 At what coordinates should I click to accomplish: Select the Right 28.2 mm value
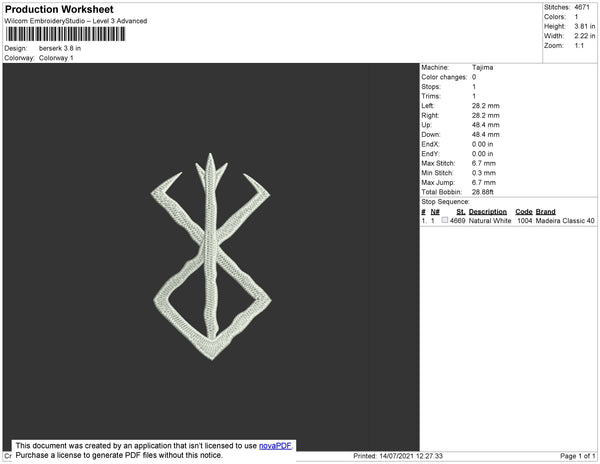486,115
